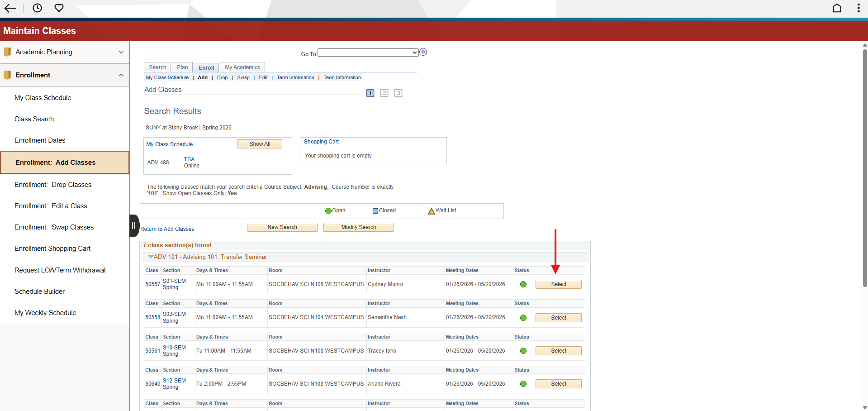Open the Search tab
The image size is (868, 411).
157,67
